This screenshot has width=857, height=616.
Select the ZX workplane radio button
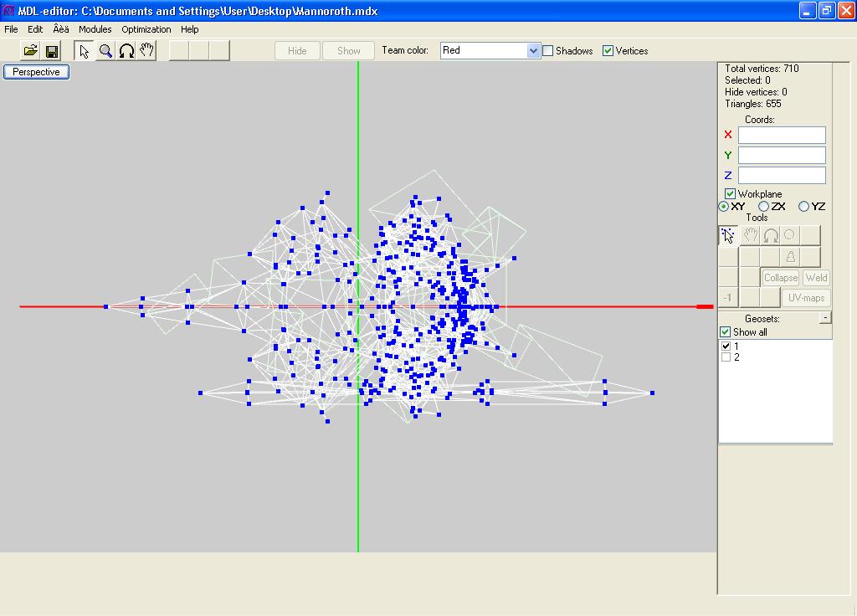763,206
